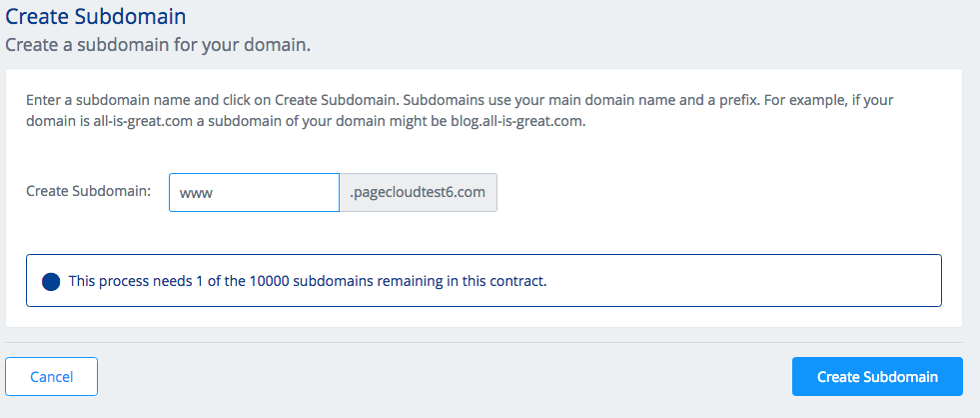The image size is (980, 418).
Task: Click 'Enter a subdomain name' instruction sentence
Action: point(105,102)
